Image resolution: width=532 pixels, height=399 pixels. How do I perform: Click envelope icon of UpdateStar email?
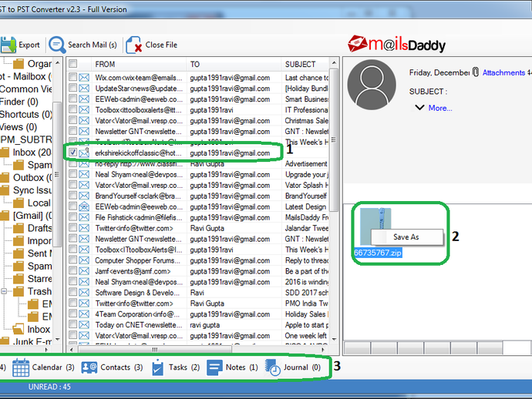point(84,89)
